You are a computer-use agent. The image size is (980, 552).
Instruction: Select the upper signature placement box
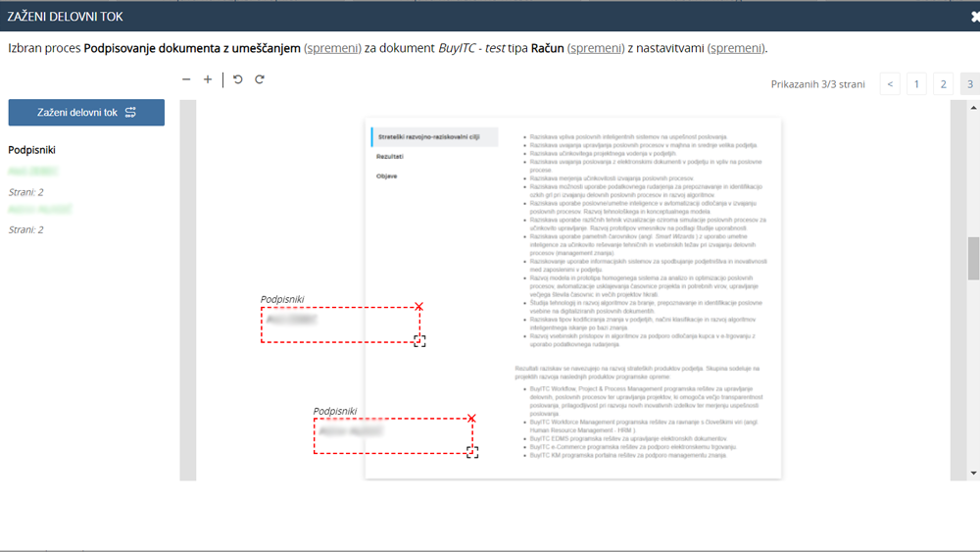point(340,325)
